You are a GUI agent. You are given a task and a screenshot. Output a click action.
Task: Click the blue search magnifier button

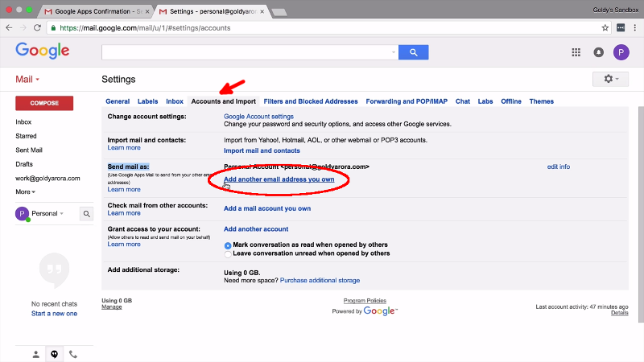pos(414,52)
